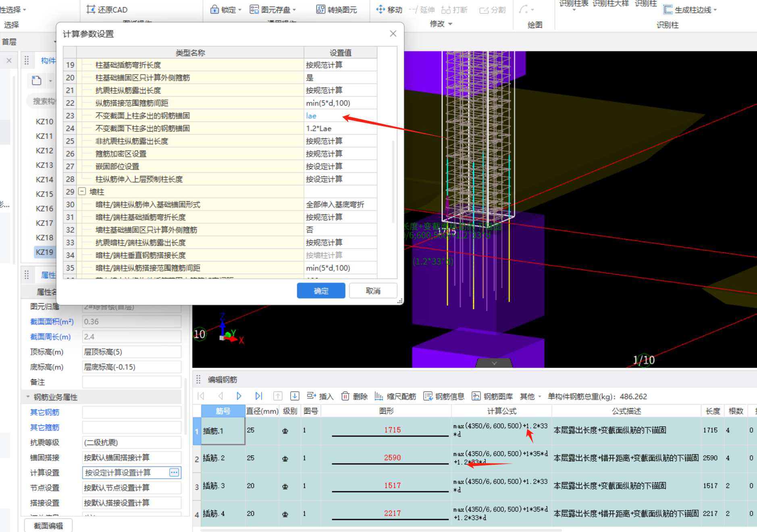This screenshot has width=757, height=532.
Task: Click the 绘图 group label
Action: click(x=535, y=25)
